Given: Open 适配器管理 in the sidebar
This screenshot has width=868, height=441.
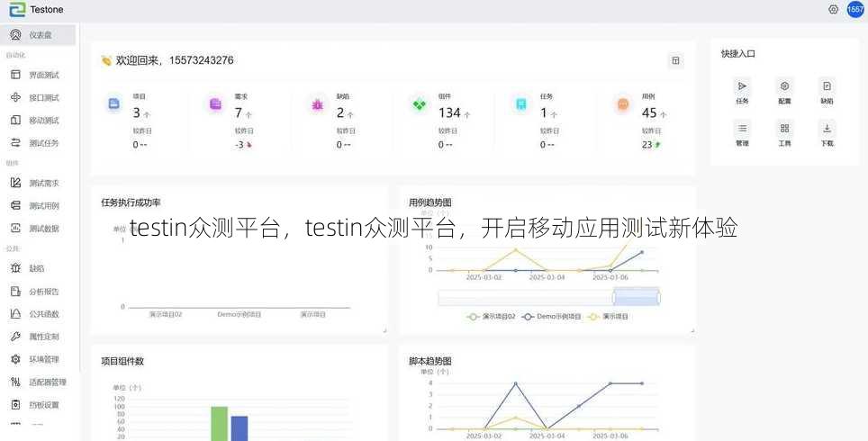Looking at the screenshot, I should tap(38, 382).
